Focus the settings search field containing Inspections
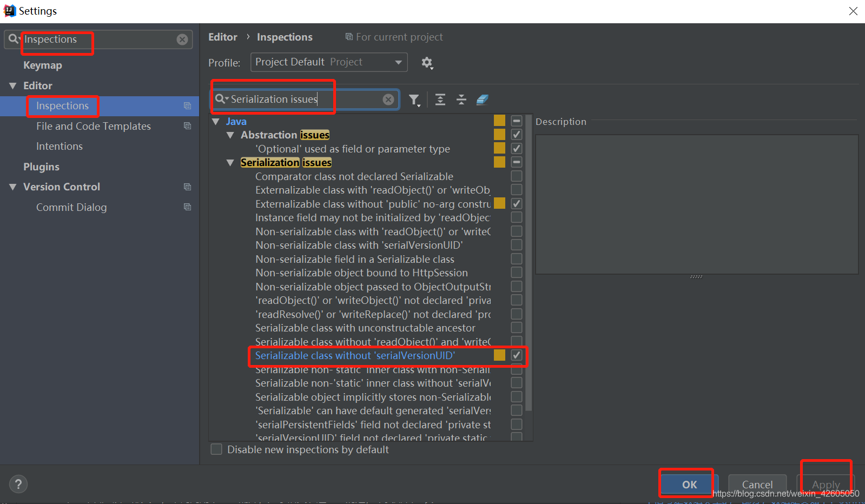 (x=98, y=39)
